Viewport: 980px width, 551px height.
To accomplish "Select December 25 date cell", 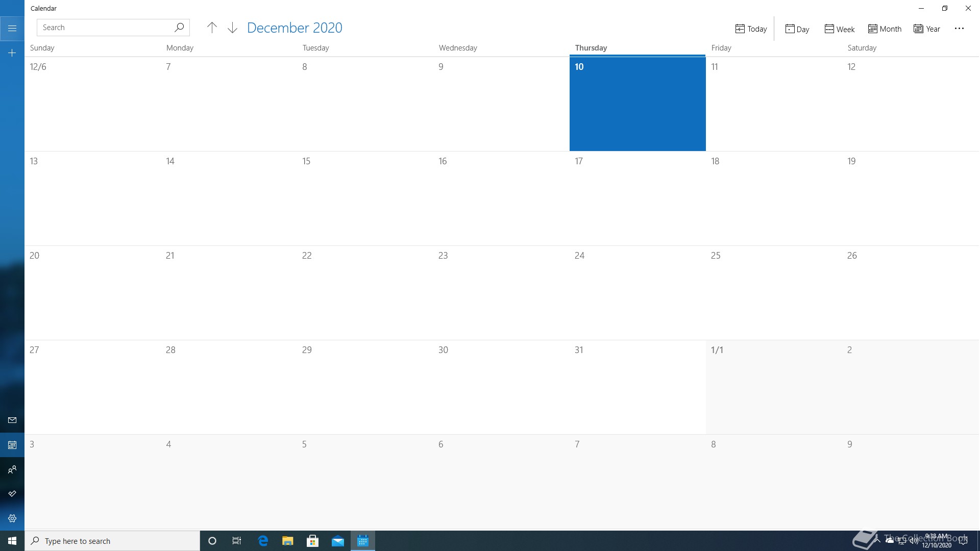I will (x=774, y=293).
